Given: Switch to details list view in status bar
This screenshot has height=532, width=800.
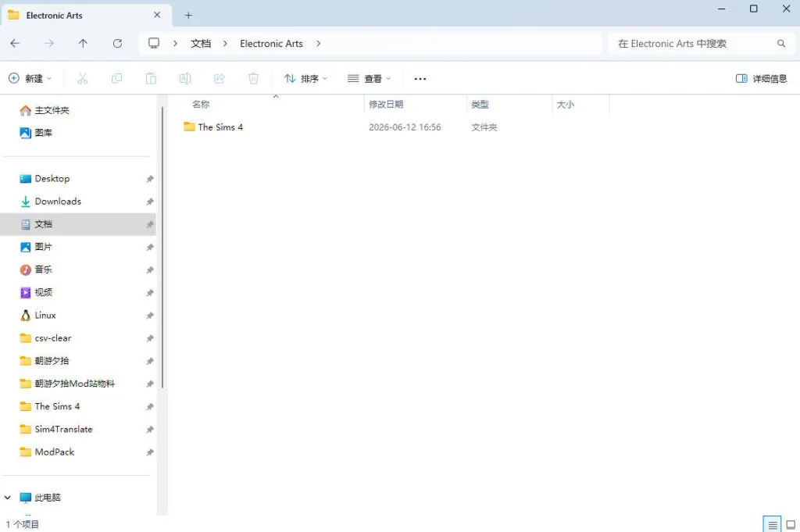Looking at the screenshot, I should click(773, 524).
